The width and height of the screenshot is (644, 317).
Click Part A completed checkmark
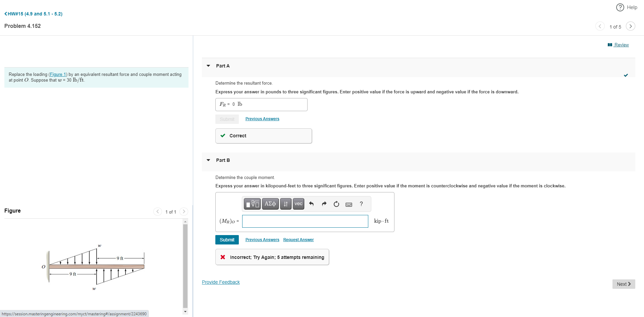click(x=626, y=75)
